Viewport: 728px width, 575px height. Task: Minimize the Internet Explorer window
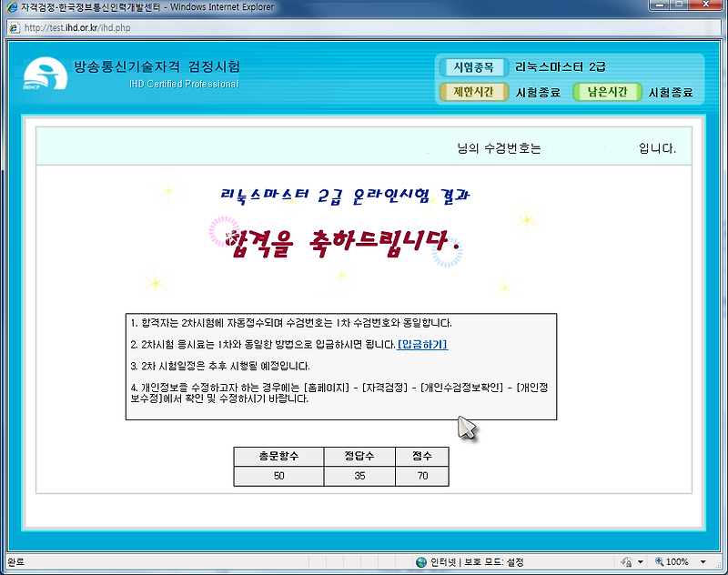[658, 5]
